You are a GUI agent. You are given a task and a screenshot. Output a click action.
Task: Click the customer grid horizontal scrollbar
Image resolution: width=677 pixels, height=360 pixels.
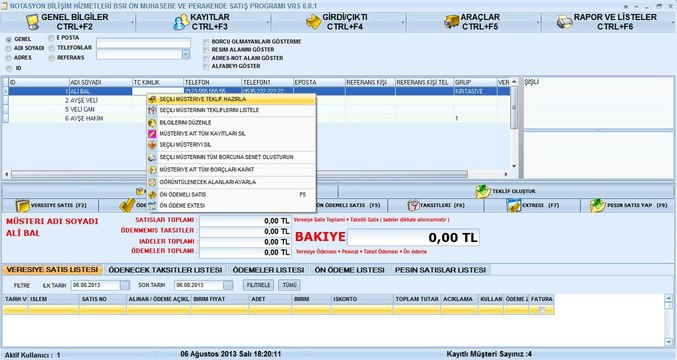(x=239, y=174)
